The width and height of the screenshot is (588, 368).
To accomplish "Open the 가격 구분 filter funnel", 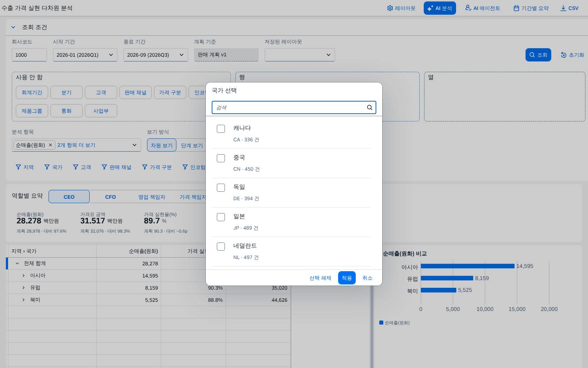I will (144, 167).
